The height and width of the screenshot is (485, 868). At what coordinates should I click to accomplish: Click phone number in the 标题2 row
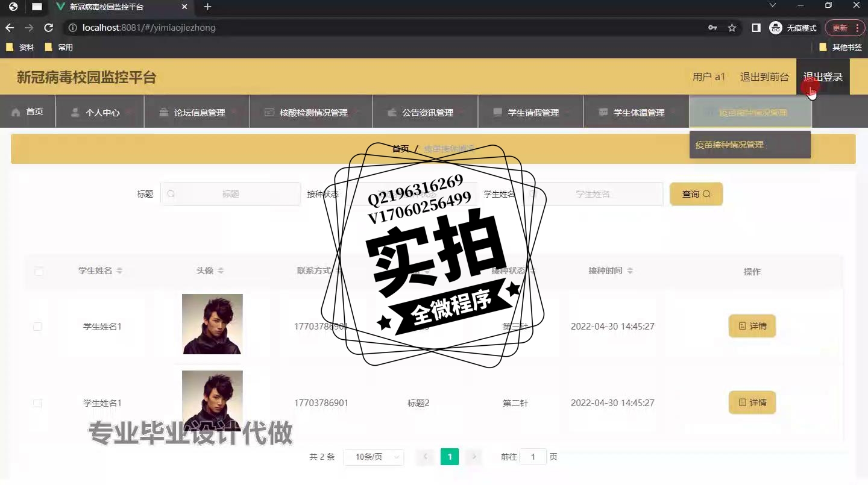[x=321, y=403]
